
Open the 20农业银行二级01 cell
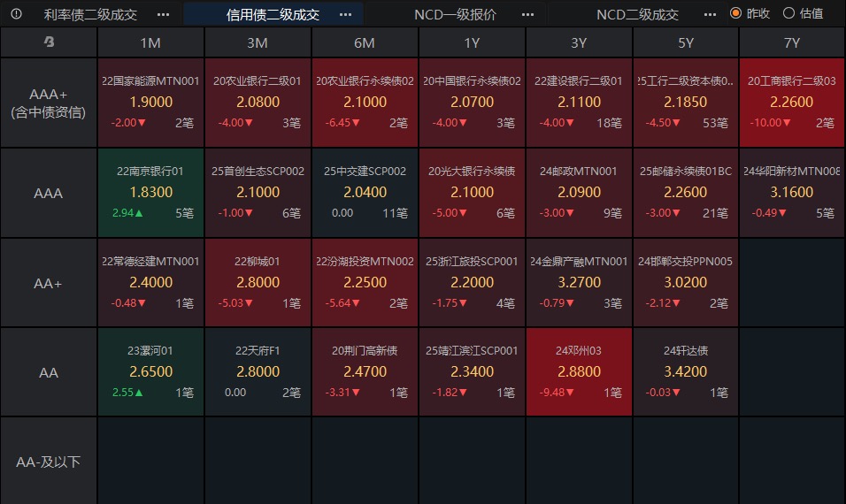click(x=258, y=103)
